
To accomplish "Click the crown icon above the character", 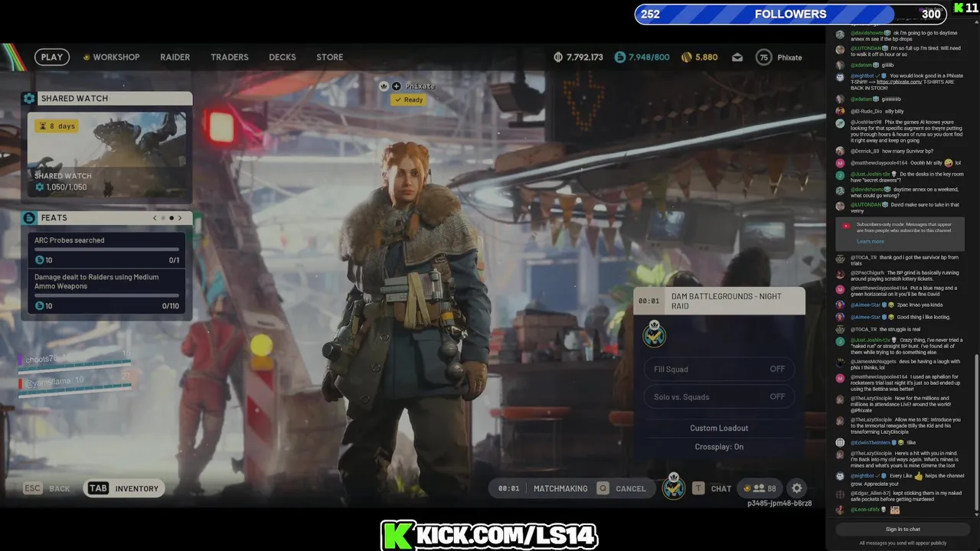I will (x=384, y=86).
